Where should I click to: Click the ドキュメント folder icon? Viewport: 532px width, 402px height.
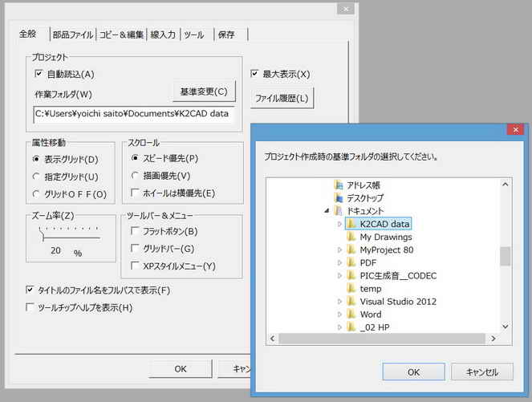pos(339,211)
